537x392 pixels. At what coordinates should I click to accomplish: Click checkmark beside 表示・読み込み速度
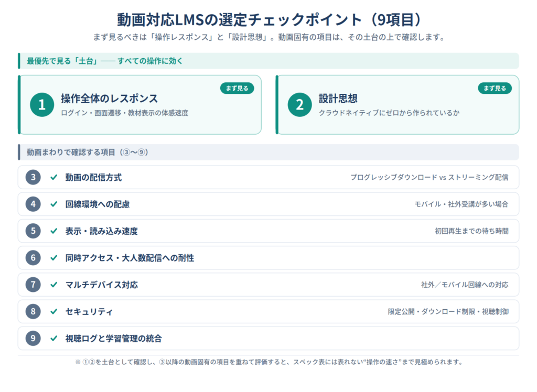(x=54, y=231)
